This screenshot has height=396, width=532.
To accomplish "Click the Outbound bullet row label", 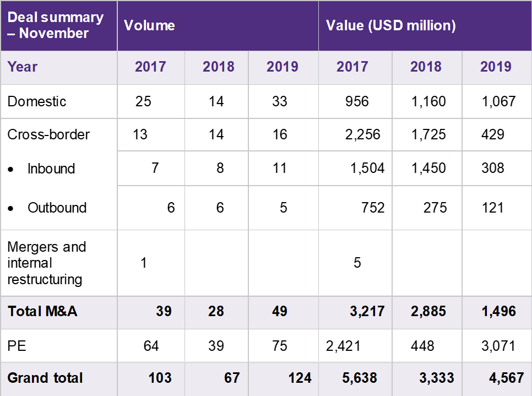I will coord(57,208).
